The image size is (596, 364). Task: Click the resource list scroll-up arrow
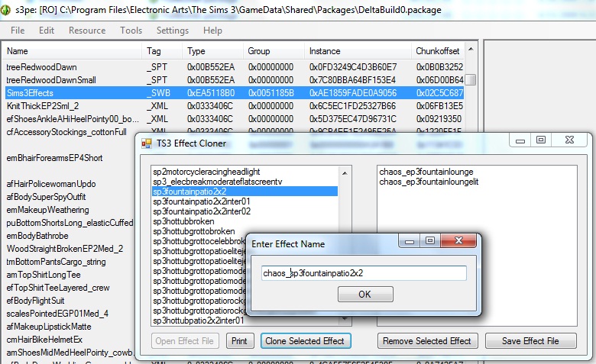pyautogui.click(x=471, y=50)
